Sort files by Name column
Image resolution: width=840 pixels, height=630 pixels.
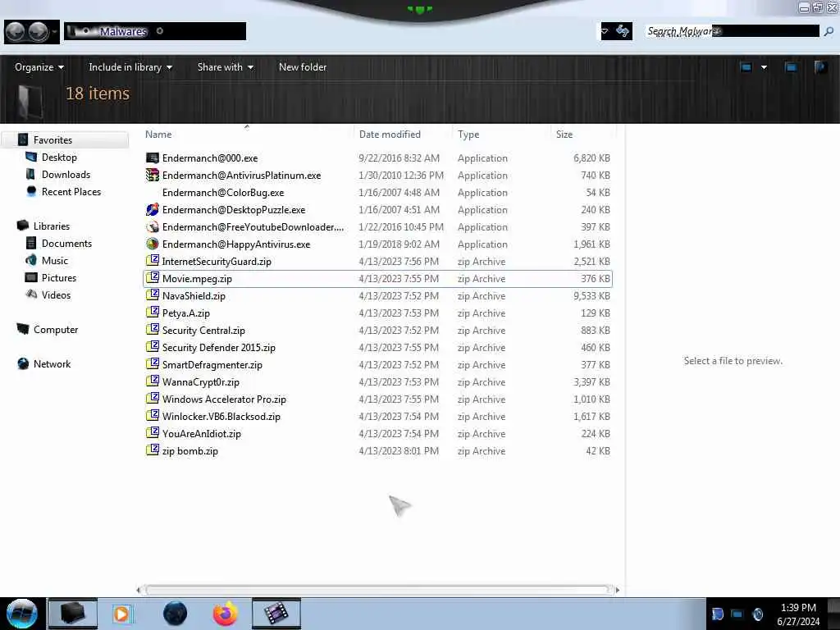tap(158, 135)
